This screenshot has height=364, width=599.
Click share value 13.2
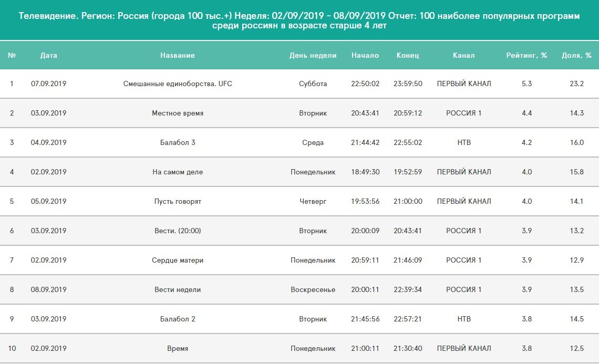click(577, 231)
